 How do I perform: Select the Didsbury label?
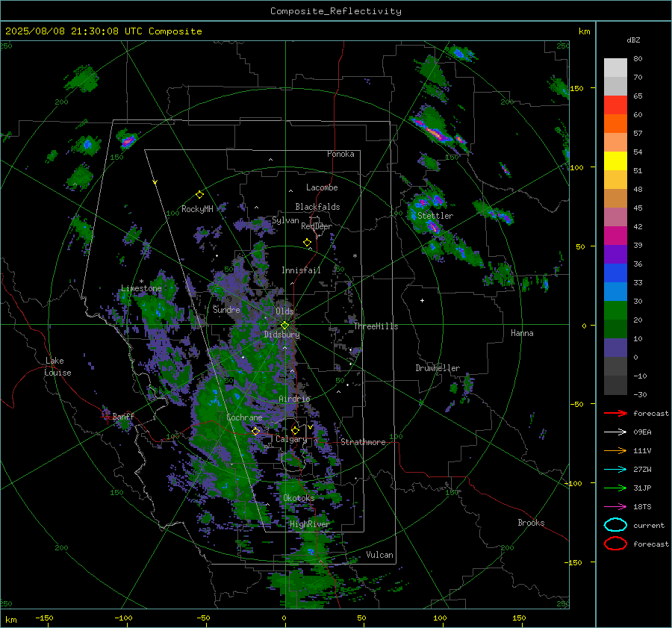coord(281,335)
